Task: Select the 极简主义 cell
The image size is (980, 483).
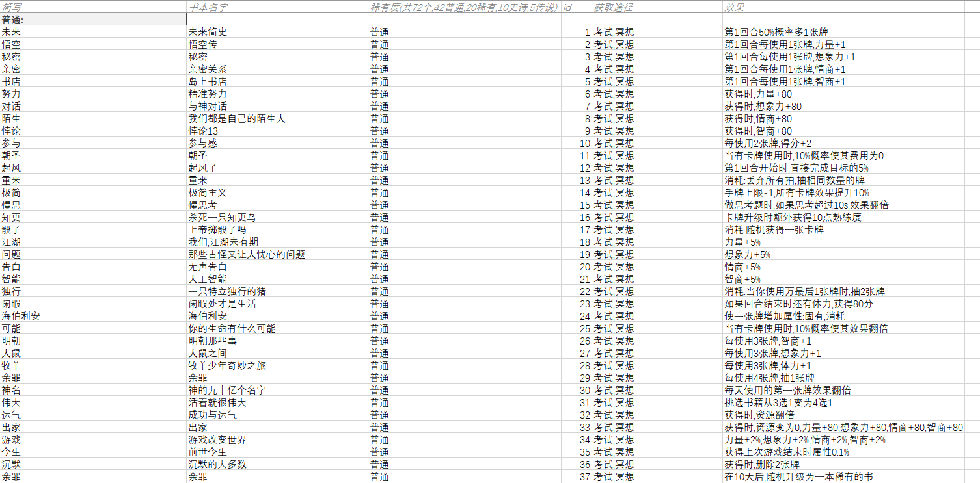Action: coord(277,192)
